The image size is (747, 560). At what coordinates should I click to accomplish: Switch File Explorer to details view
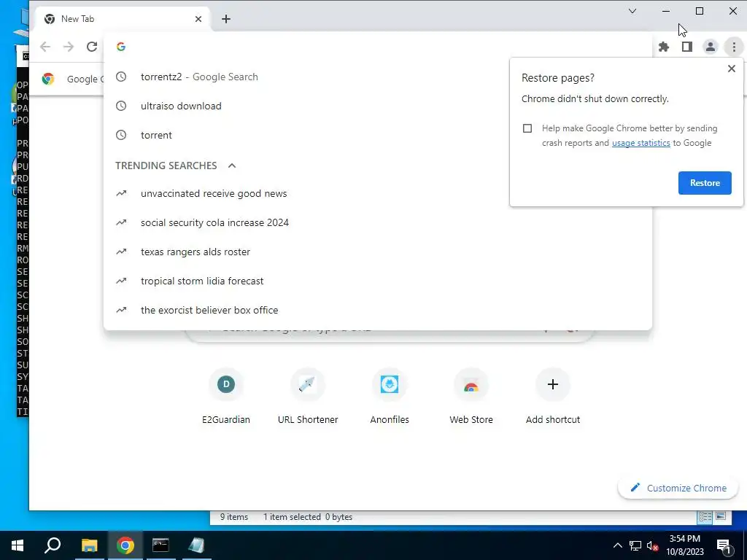click(705, 517)
